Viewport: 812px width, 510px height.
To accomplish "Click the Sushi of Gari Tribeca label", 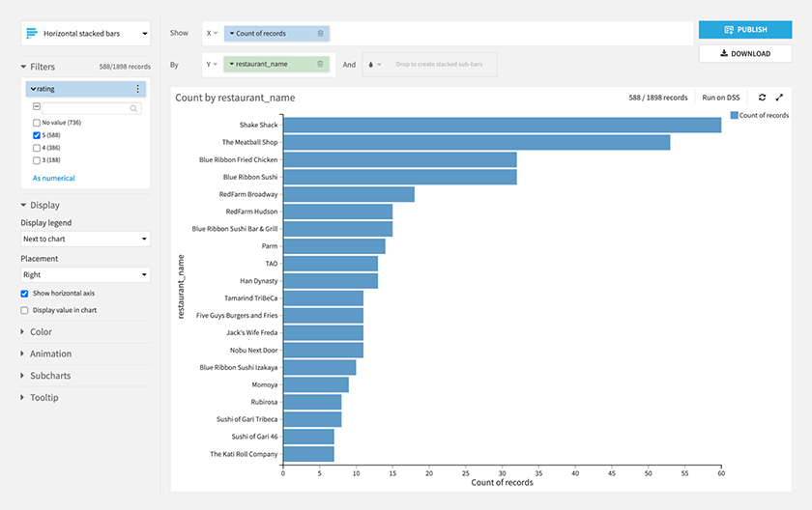I will (x=247, y=419).
